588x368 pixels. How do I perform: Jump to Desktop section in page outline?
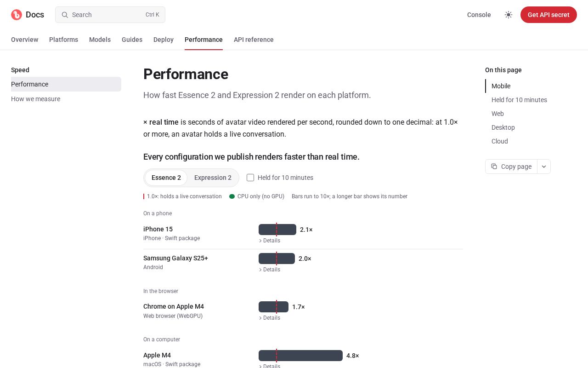click(x=503, y=127)
